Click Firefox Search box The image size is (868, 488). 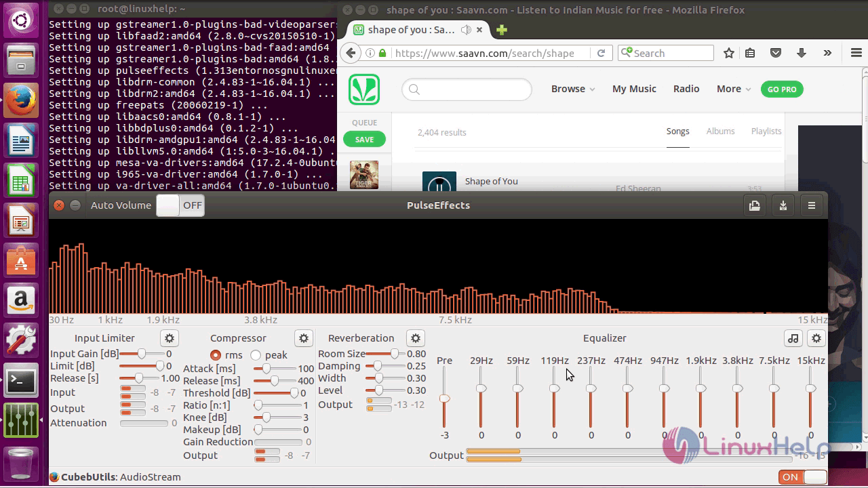pyautogui.click(x=666, y=53)
